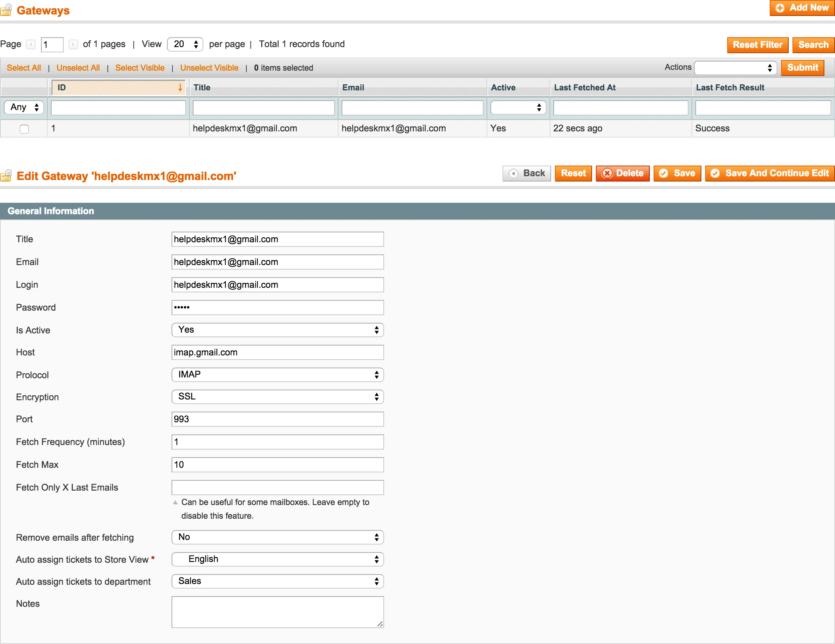Open the per-page view selector
Screen dimensions: 835x644
coord(185,44)
